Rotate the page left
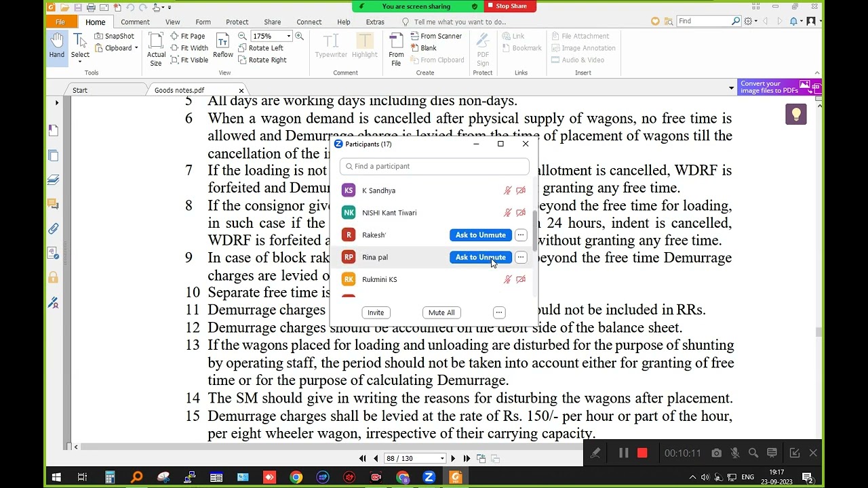This screenshot has height=488, width=868. click(261, 48)
